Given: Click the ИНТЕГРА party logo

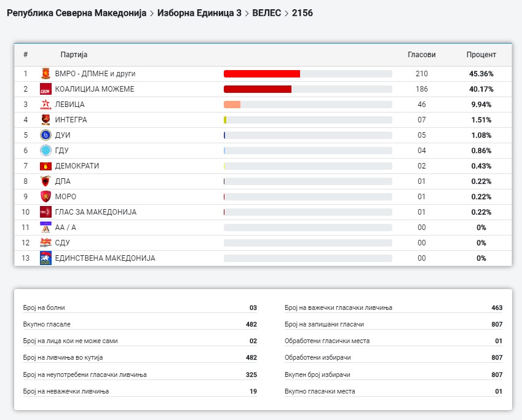Looking at the screenshot, I should [x=45, y=120].
